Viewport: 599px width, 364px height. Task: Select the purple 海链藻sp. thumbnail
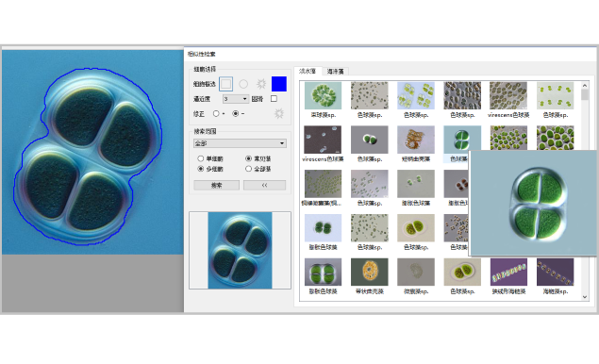(555, 272)
